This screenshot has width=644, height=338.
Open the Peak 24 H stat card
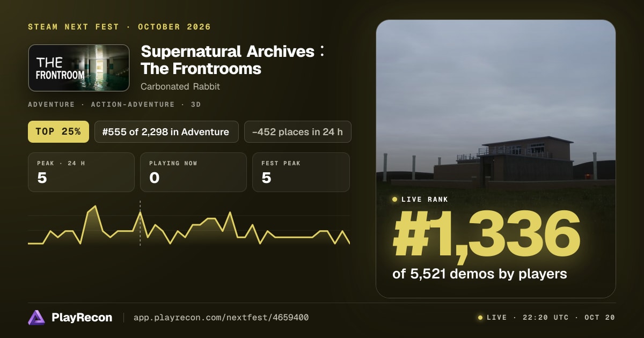click(x=81, y=172)
